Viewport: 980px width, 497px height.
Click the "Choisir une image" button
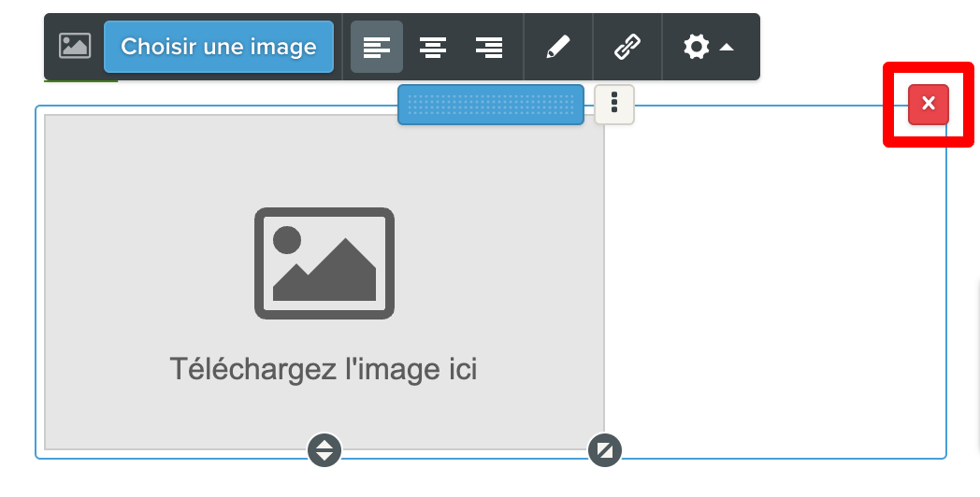[219, 47]
